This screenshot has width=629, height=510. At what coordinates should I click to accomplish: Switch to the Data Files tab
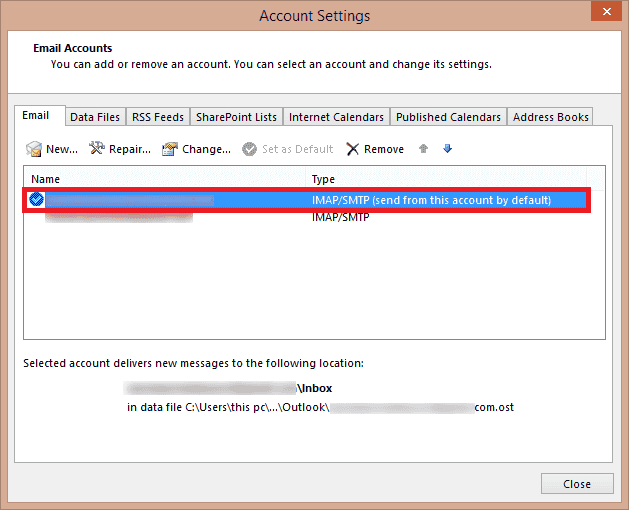95,117
